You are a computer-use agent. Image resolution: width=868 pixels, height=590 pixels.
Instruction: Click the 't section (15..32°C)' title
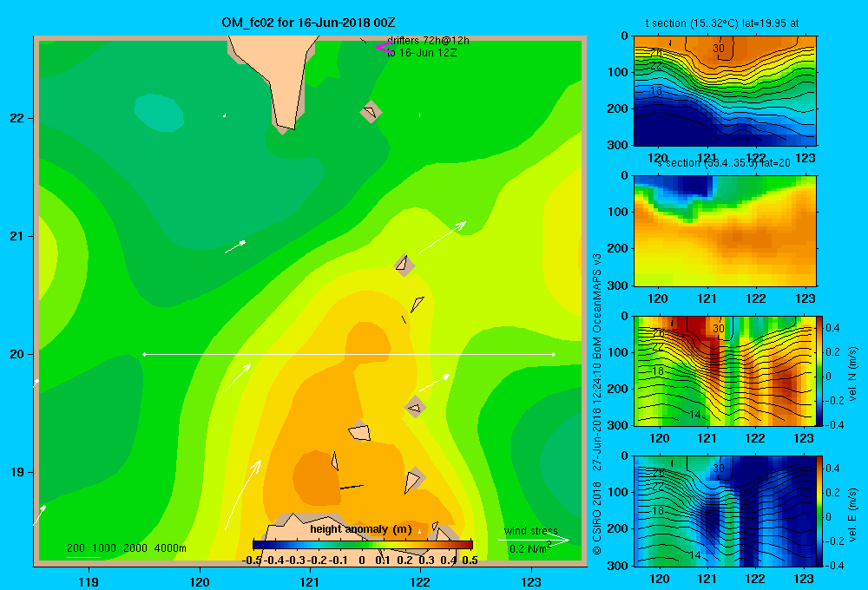point(722,23)
